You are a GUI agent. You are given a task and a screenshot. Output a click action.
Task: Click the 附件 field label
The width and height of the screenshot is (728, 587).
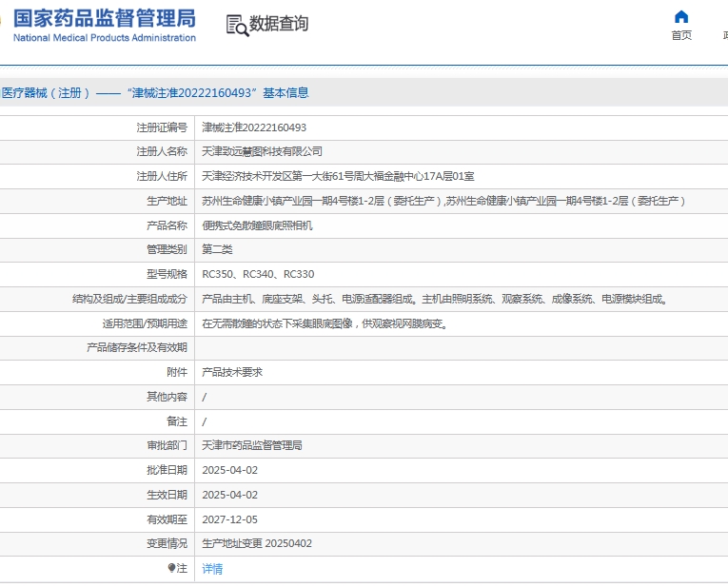177,372
